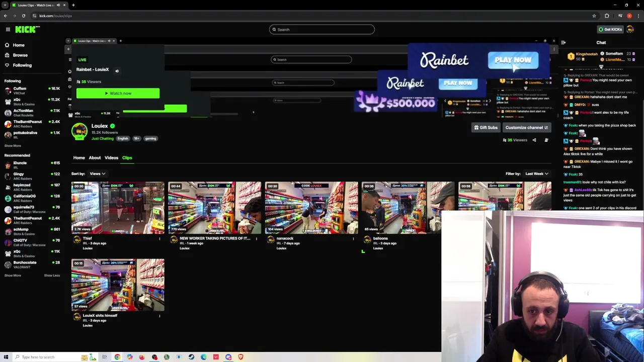The width and height of the screenshot is (644, 362).
Task: Open recommended channel iDuncle
Action: tap(32, 165)
